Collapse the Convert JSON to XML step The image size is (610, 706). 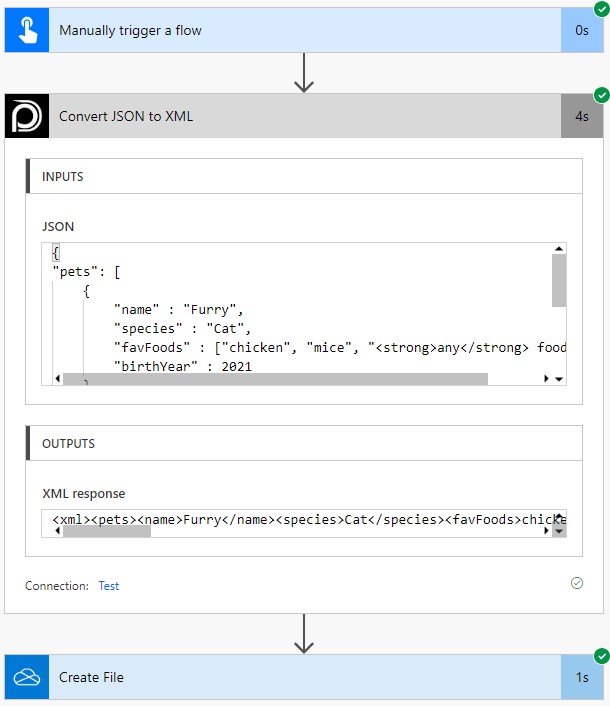[x=300, y=116]
